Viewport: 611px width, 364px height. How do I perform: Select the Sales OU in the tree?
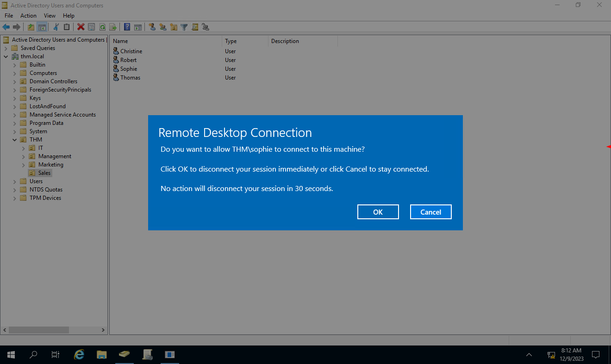coord(44,173)
